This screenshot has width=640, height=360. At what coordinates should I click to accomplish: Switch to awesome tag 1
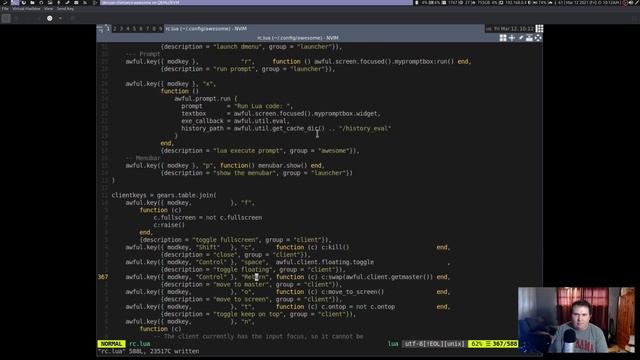click(x=108, y=29)
